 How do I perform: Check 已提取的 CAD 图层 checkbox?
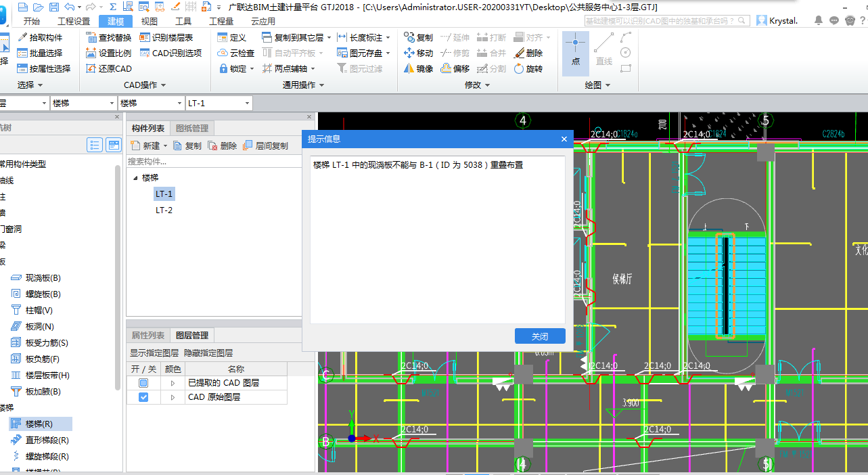tap(143, 383)
